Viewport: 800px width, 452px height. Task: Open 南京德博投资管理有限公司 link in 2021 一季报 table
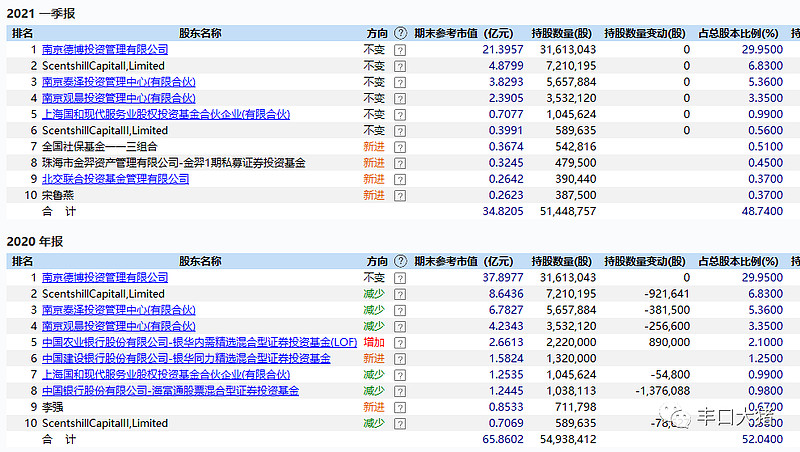coord(105,49)
